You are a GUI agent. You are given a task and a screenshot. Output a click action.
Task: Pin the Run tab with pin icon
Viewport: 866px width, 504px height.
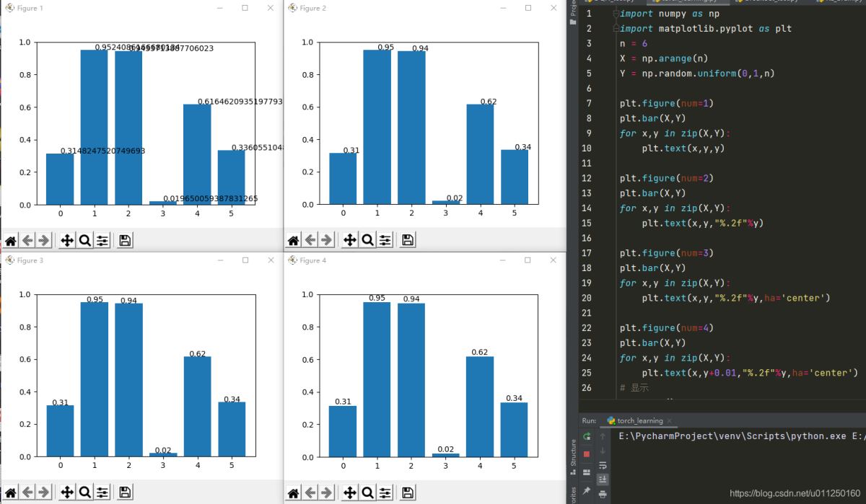587,491
